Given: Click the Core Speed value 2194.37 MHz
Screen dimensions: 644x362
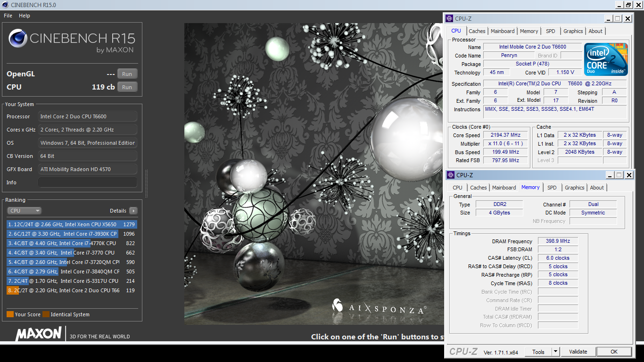Looking at the screenshot, I should click(x=505, y=135).
